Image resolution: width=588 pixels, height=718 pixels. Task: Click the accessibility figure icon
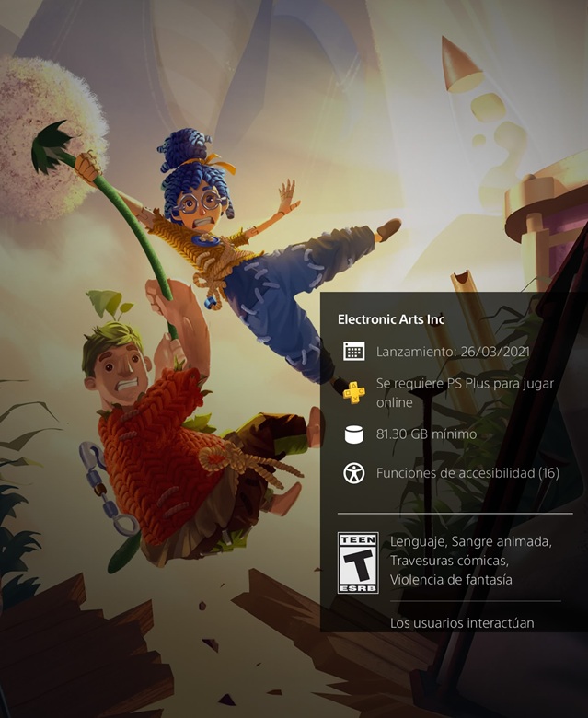click(353, 473)
